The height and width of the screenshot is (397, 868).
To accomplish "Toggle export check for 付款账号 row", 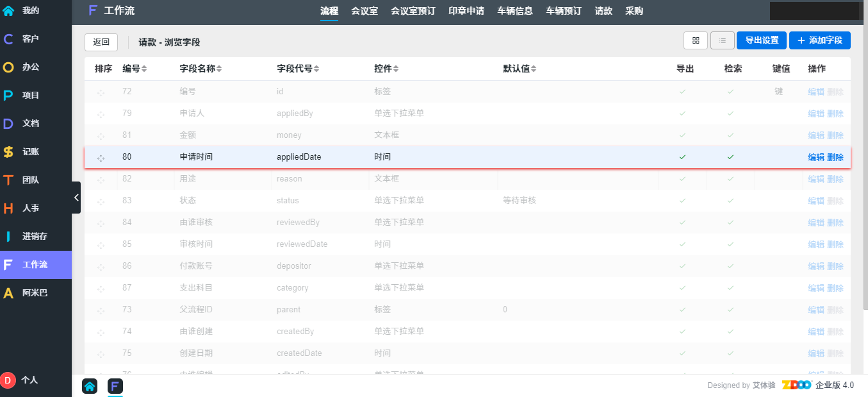I will pos(682,266).
